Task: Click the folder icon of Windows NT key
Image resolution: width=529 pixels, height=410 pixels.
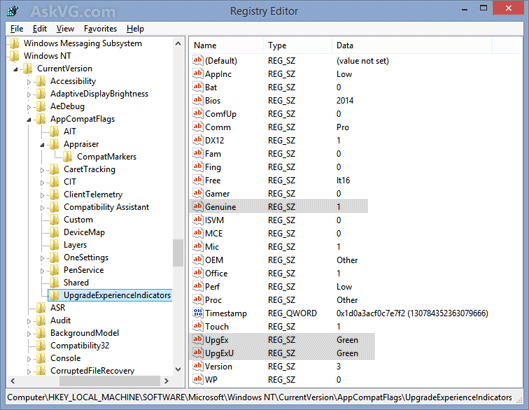Action: click(14, 56)
